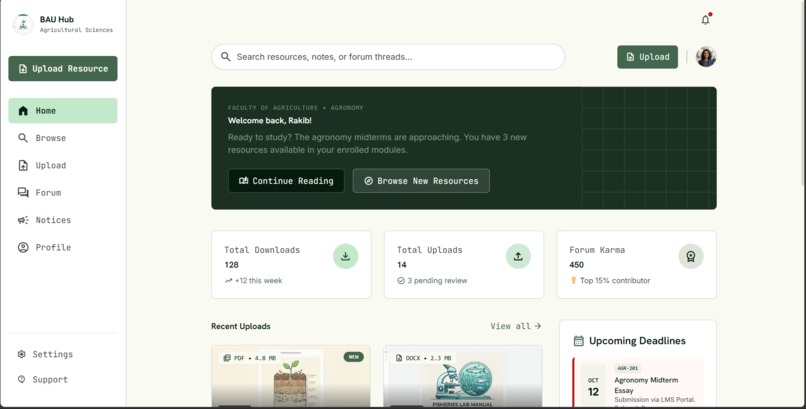Go to Home in sidebar

tap(63, 110)
